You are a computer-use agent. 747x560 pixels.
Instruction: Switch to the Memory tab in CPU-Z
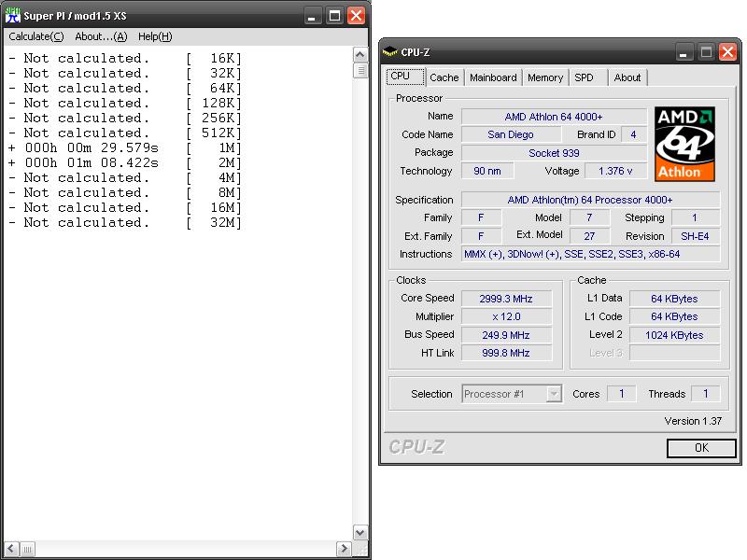pos(545,77)
